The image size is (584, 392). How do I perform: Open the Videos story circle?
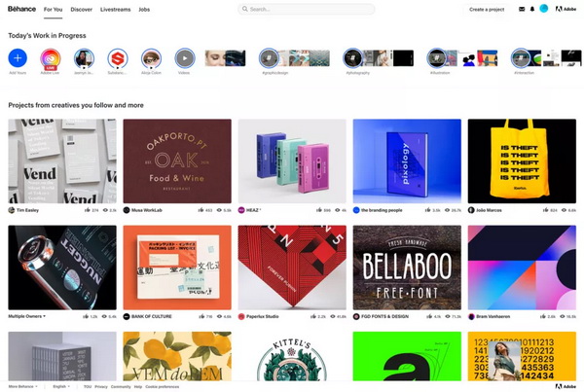coord(185,58)
